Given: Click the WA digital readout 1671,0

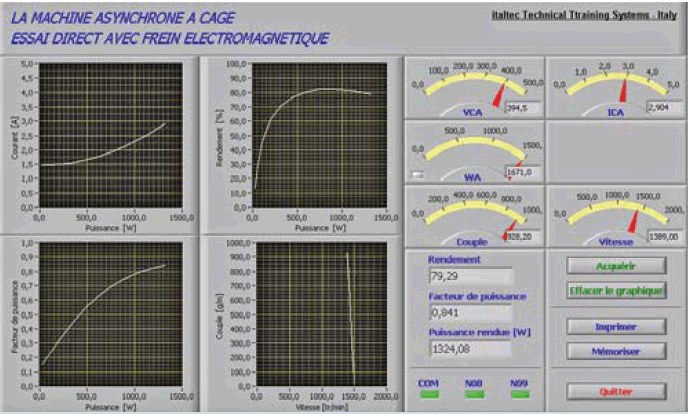Looking at the screenshot, I should coord(524,172).
